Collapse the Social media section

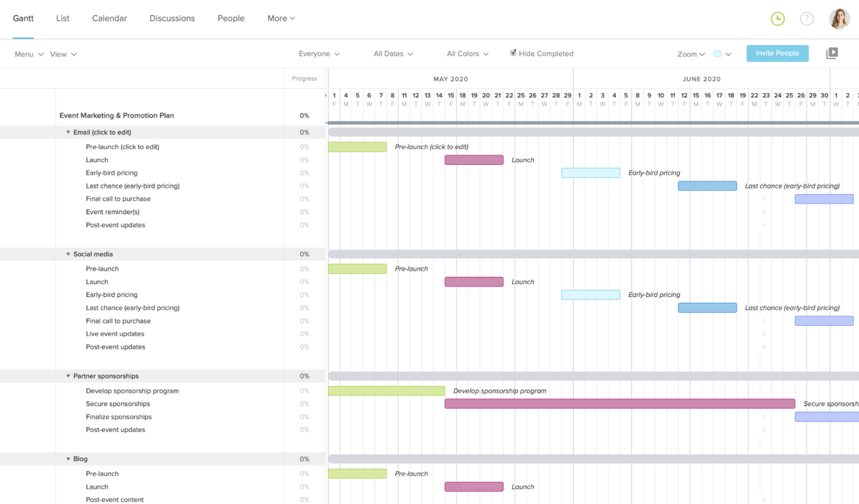[x=68, y=254]
